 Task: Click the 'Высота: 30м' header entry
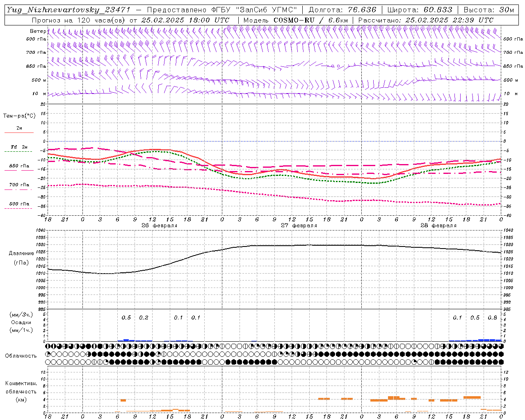click(x=488, y=10)
